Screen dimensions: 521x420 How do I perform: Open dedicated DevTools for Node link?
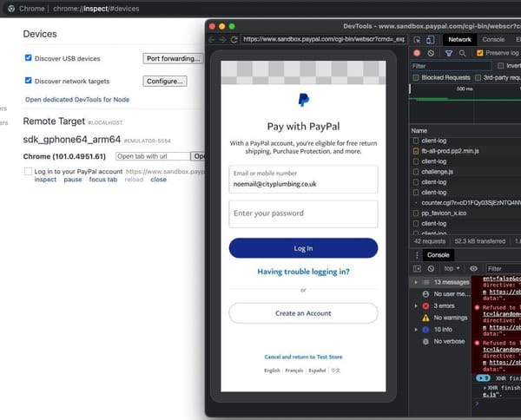click(77, 100)
